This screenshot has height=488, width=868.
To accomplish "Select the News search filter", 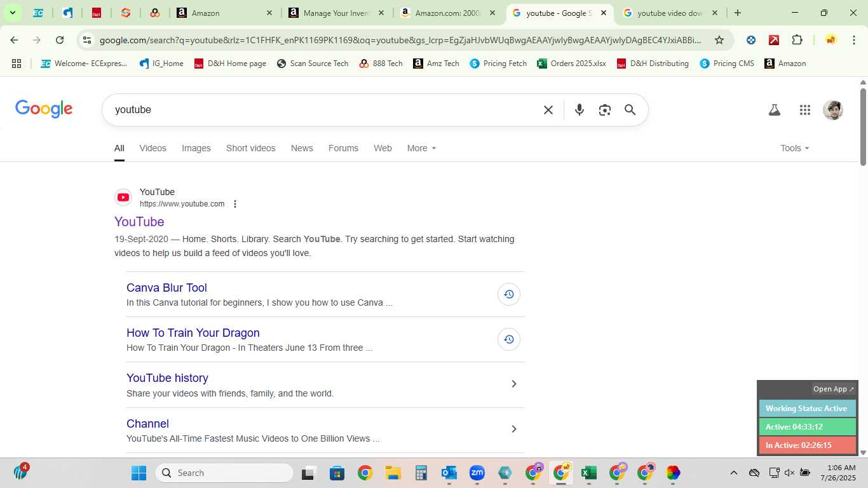I will point(302,148).
